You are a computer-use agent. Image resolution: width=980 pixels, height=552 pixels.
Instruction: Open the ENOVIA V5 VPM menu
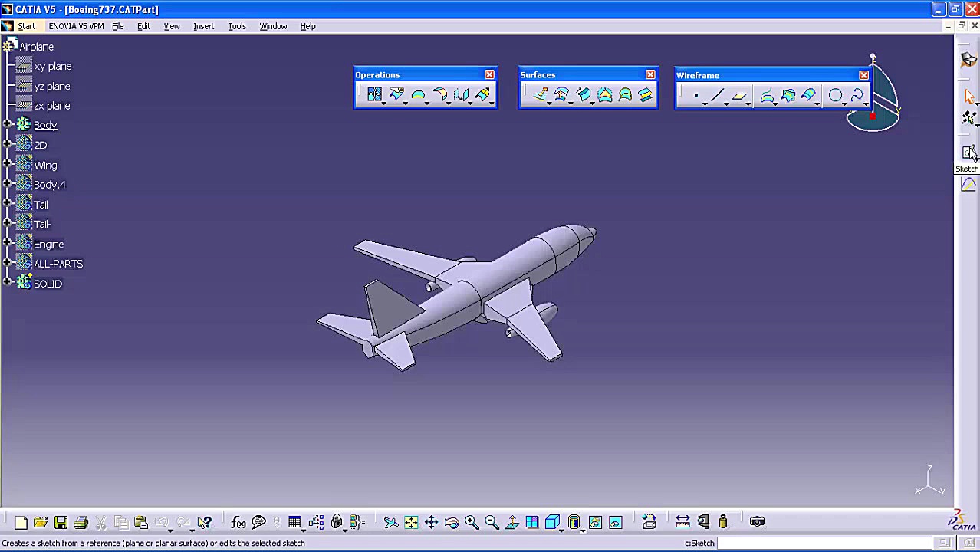coord(76,26)
